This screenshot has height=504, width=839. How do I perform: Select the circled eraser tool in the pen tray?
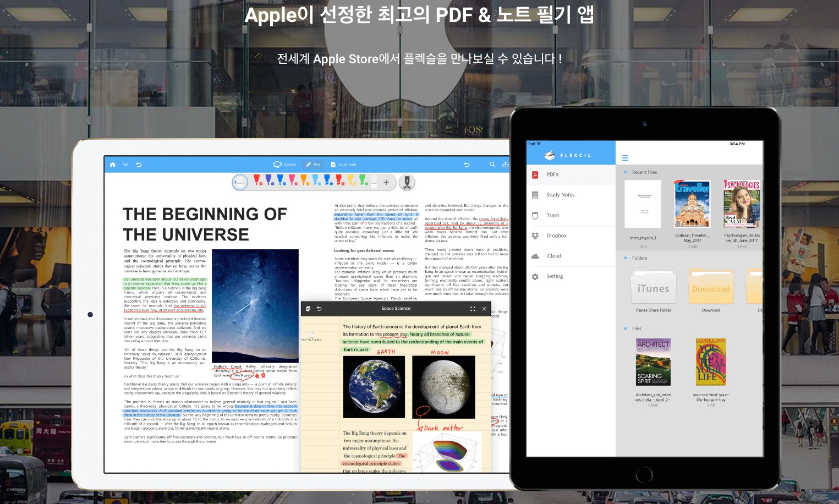[240, 182]
